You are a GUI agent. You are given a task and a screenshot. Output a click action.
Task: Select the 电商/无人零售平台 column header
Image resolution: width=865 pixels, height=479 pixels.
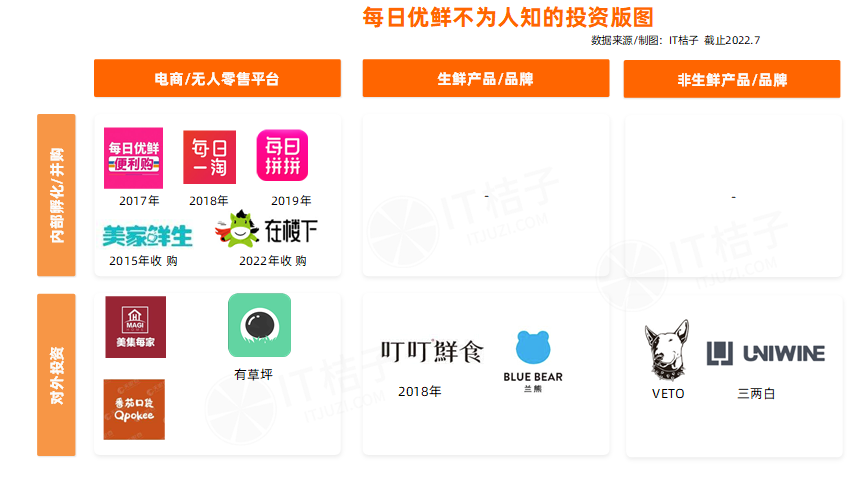coord(217,78)
